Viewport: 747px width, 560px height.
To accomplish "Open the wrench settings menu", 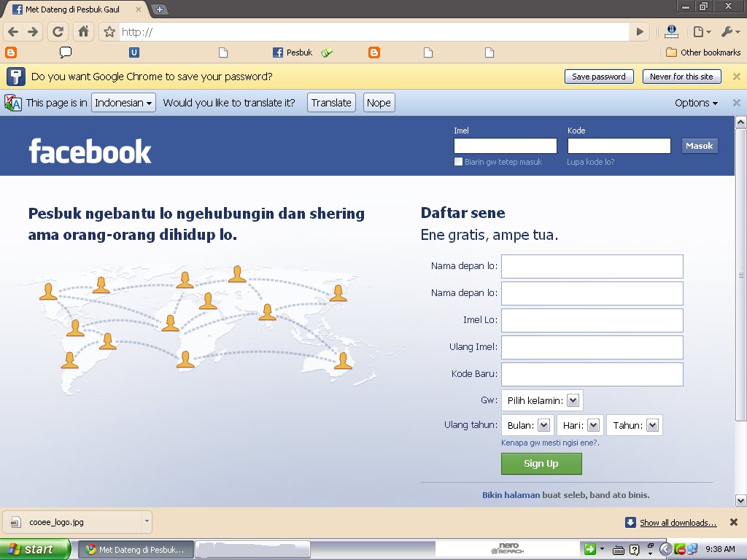I will coord(730,32).
